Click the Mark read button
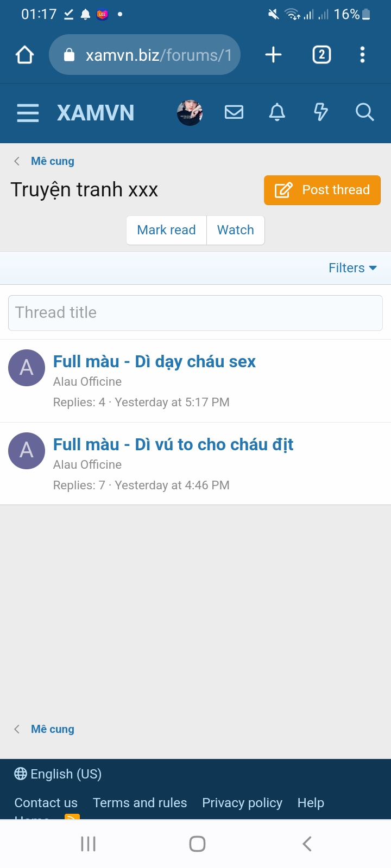 (x=166, y=230)
